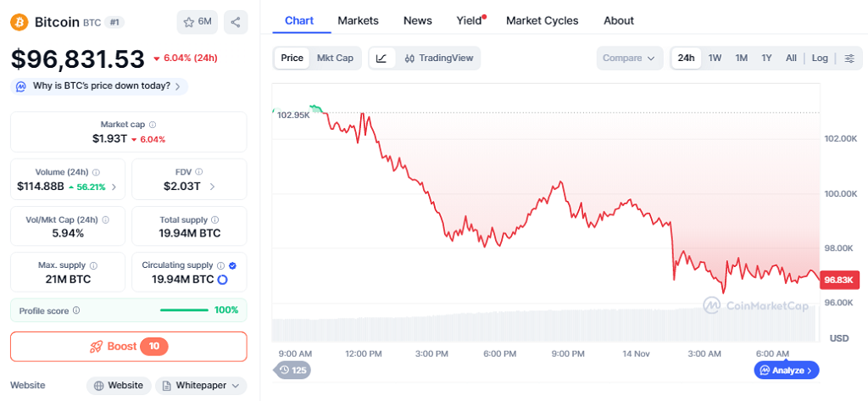Open the Compare dropdown

pyautogui.click(x=628, y=58)
